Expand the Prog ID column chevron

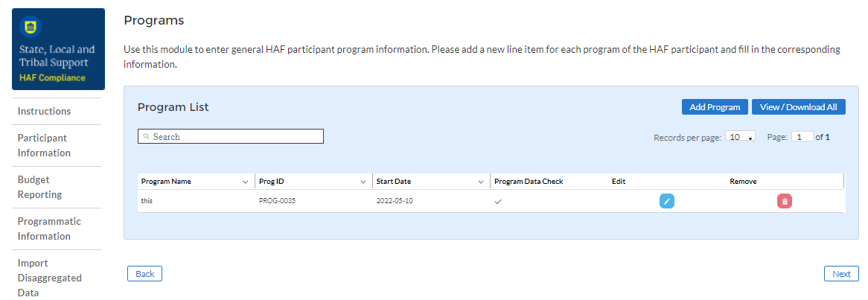(x=363, y=182)
